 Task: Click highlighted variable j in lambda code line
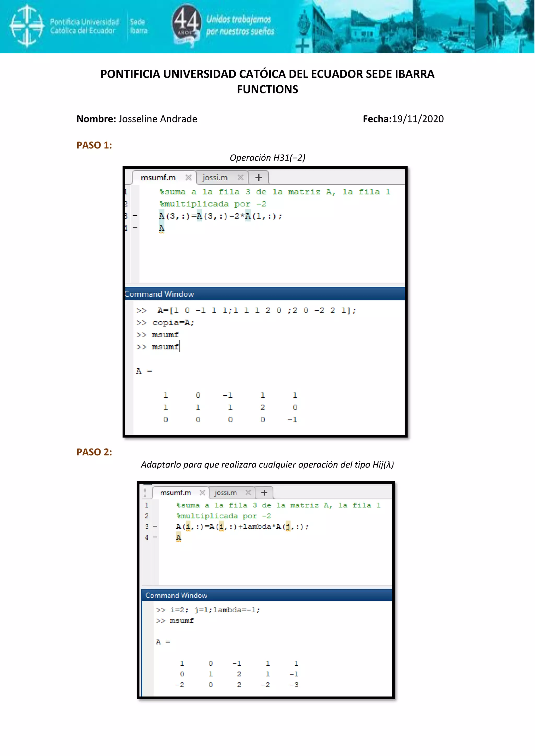(x=288, y=527)
